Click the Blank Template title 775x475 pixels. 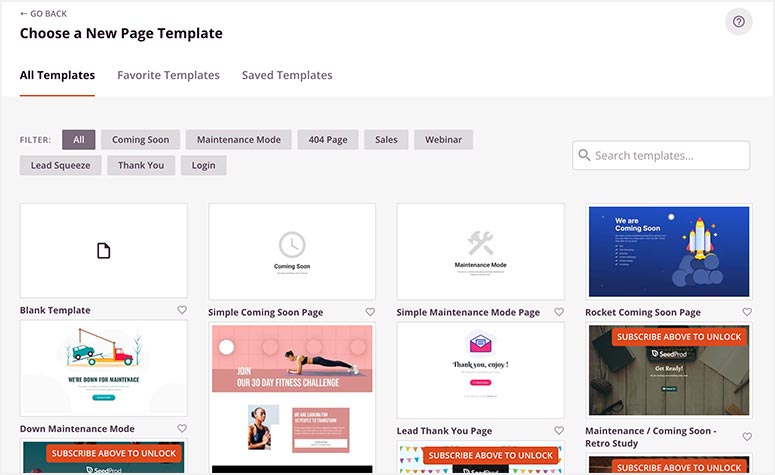coord(55,310)
